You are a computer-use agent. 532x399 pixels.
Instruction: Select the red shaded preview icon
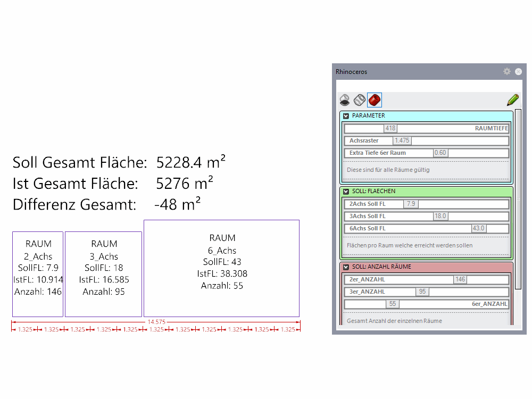click(x=375, y=99)
